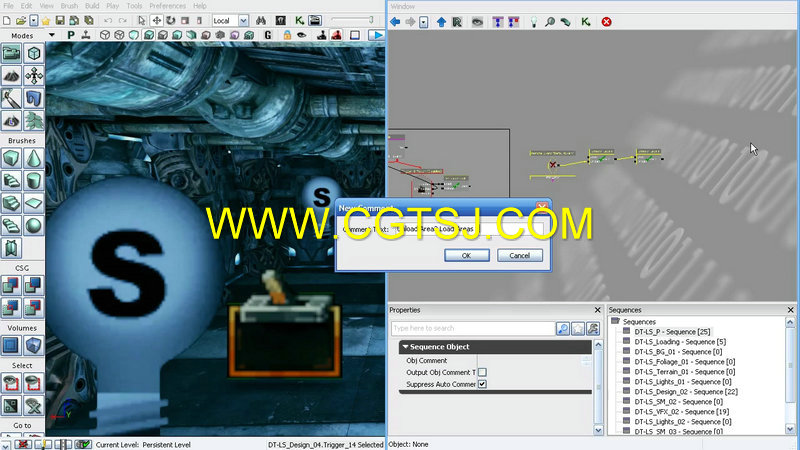This screenshot has width=800, height=450.
Task: Activate Terrain editing mode icon
Action: 11,76
